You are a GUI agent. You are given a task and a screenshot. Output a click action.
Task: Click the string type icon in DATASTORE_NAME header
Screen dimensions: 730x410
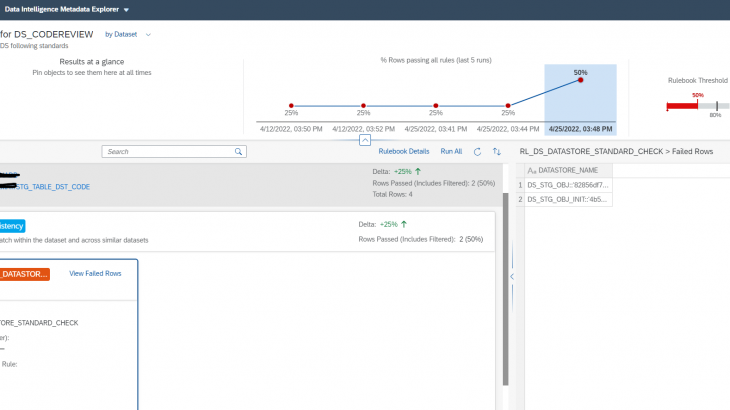532,171
